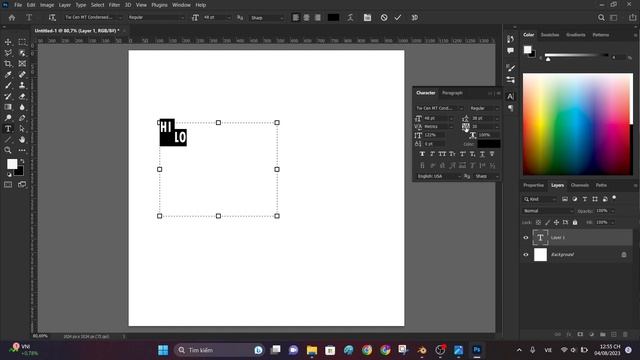640x360 pixels.
Task: Open the Window menu
Action: pyautogui.click(x=181, y=5)
